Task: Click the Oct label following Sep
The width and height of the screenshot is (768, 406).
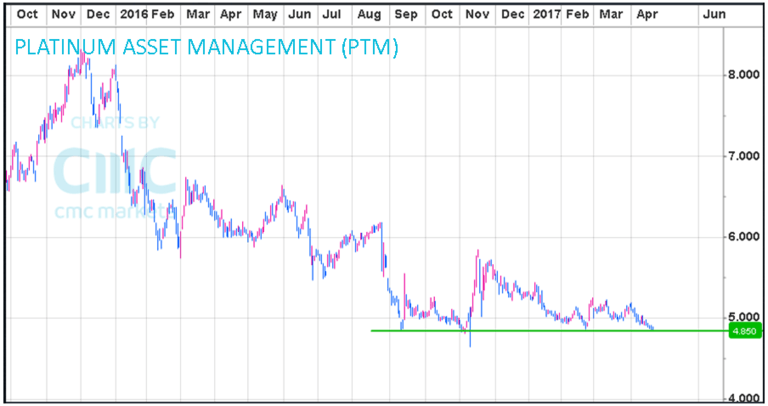Action: pos(442,14)
